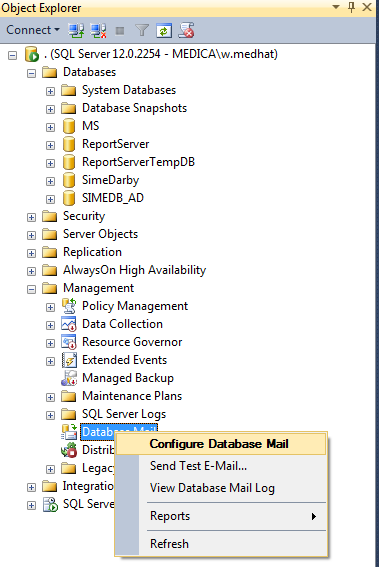Choose View Database Mail Log entry
The image size is (379, 567).
[x=220, y=488]
